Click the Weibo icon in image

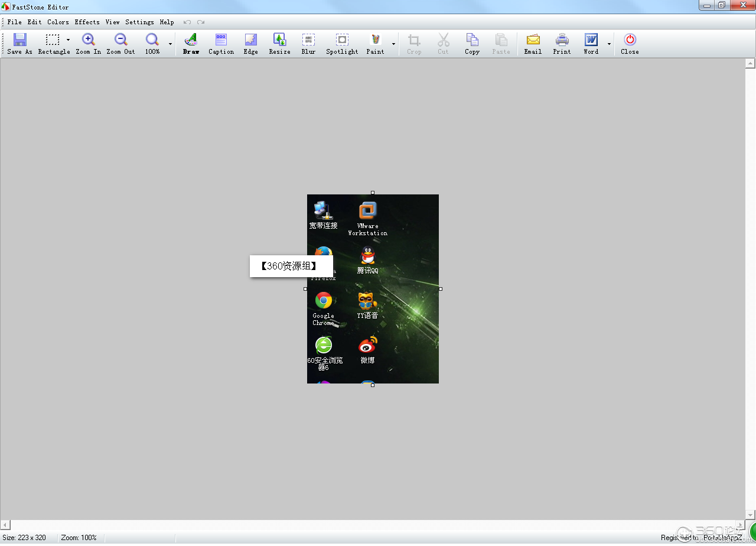367,345
